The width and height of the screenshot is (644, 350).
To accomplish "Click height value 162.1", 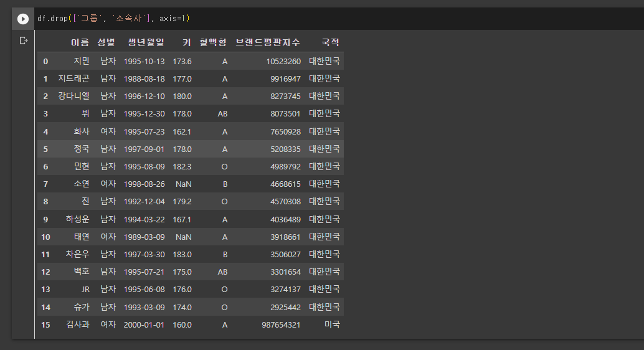I will point(182,131).
